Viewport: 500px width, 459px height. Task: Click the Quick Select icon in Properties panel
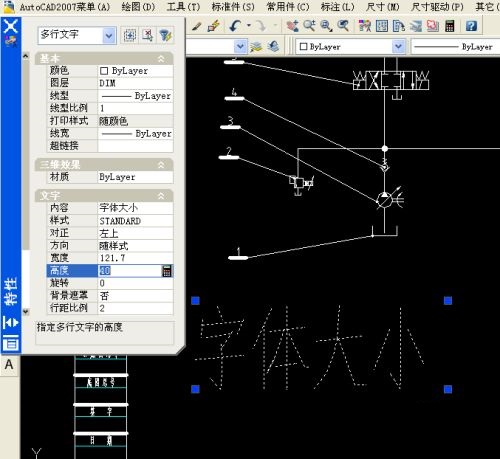click(x=165, y=35)
